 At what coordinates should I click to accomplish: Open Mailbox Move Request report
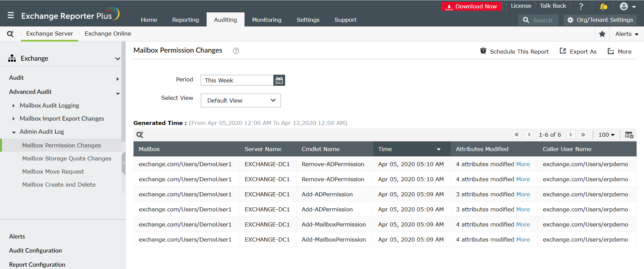point(53,172)
